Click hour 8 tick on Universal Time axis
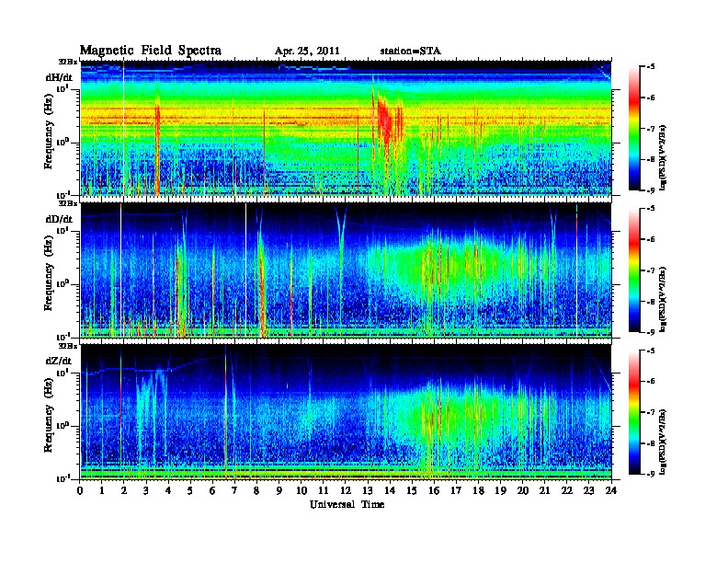 click(x=256, y=490)
